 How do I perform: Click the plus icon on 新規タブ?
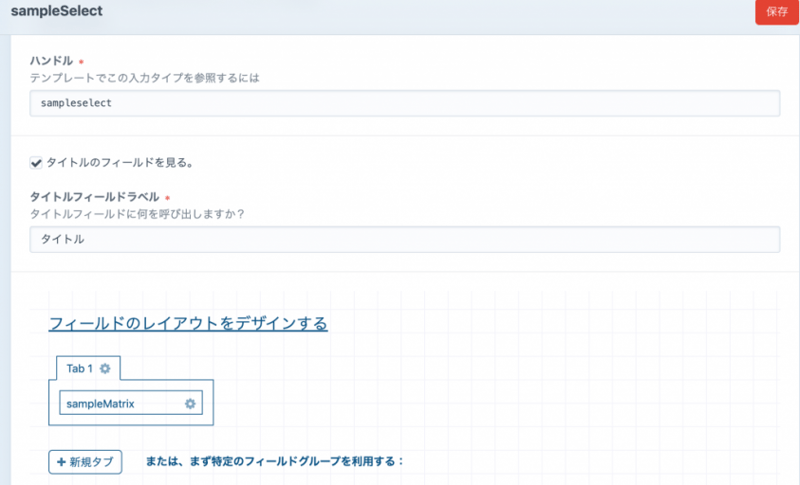pyautogui.click(x=62, y=462)
